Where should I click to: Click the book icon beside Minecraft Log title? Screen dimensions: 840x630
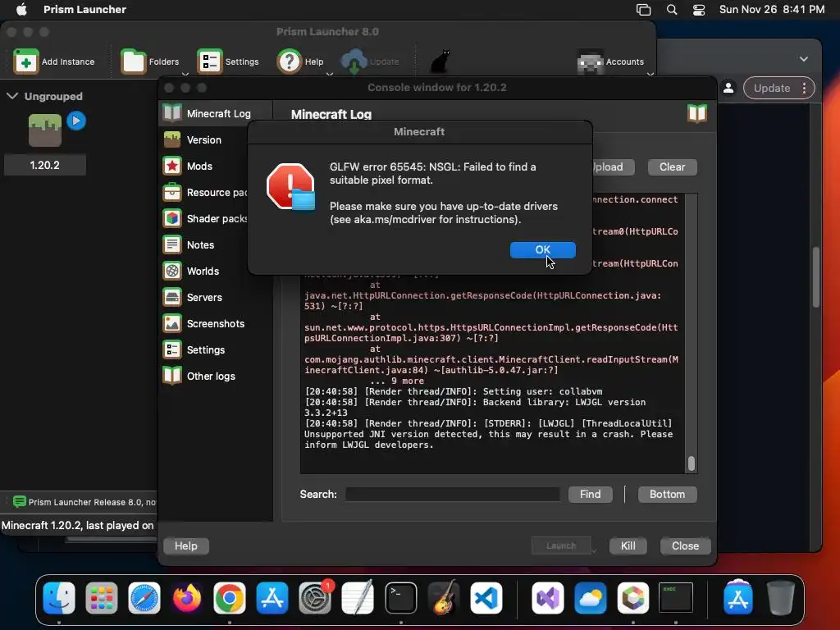697,113
